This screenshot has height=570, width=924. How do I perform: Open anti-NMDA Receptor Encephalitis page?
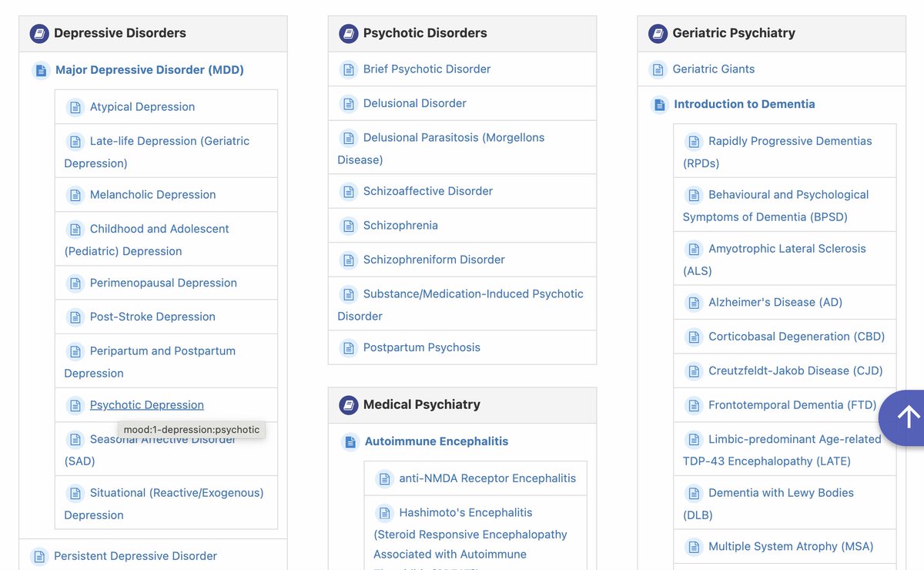tap(487, 478)
